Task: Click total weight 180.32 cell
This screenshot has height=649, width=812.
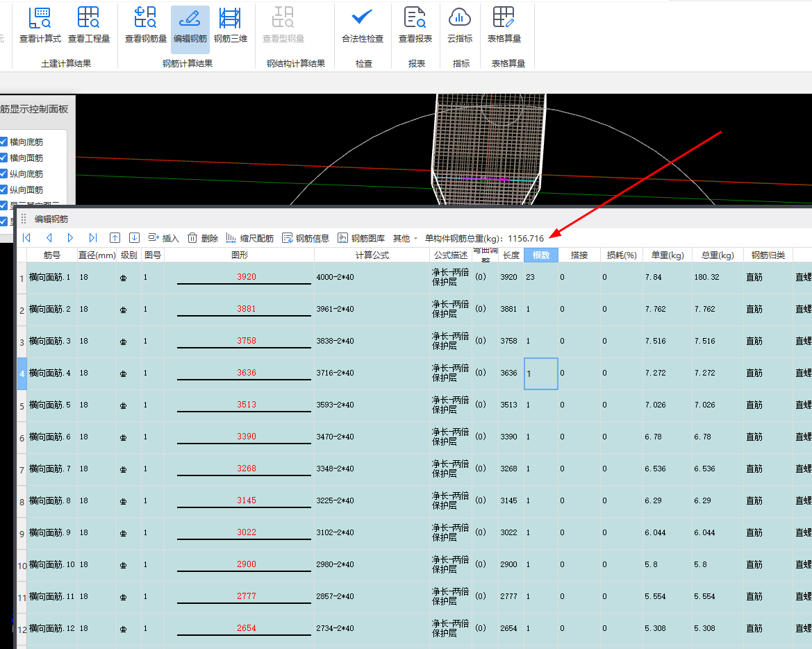Action: pos(718,278)
